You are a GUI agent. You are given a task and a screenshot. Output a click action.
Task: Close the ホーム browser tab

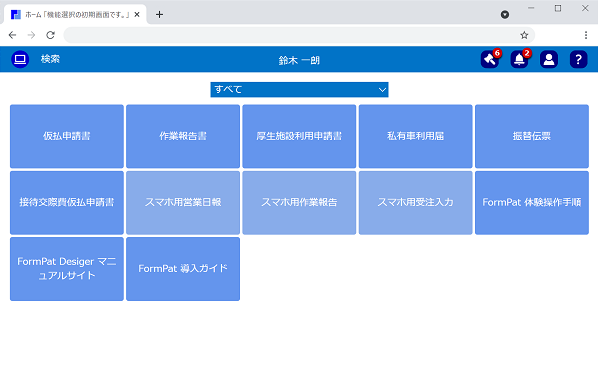137,14
